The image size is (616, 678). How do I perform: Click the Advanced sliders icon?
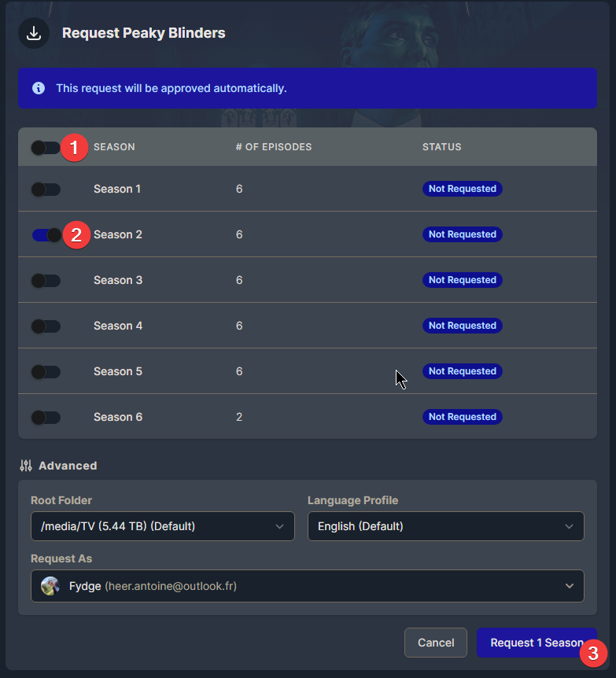26,466
